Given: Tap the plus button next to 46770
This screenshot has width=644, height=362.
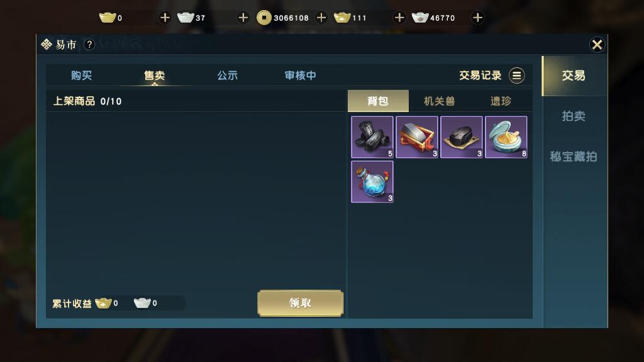Looking at the screenshot, I should [x=477, y=18].
